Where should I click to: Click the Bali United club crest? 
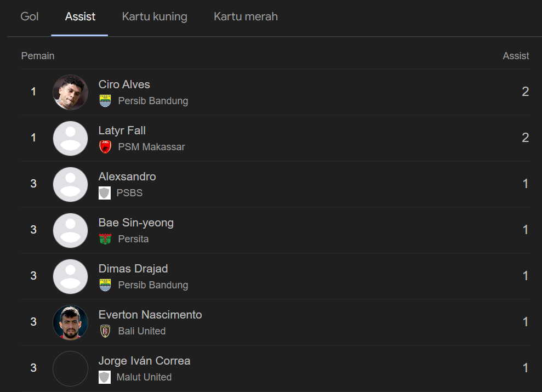105,331
